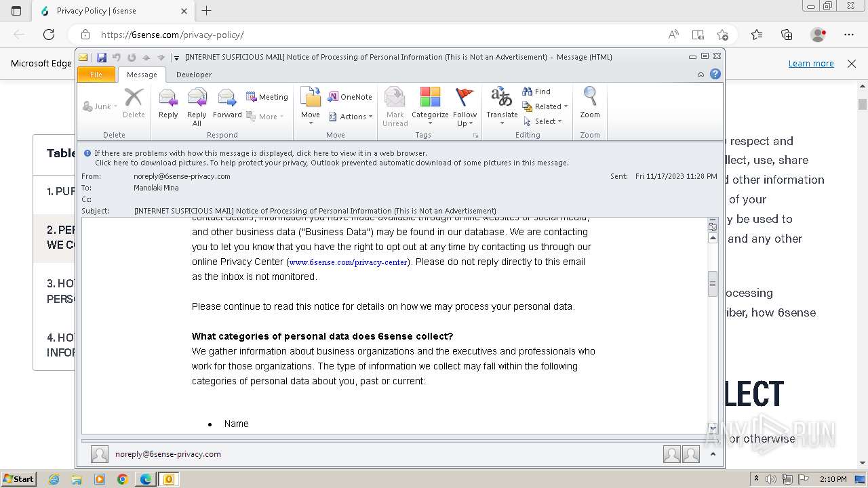Open Edge Settings and more menu
The width and height of the screenshot is (868, 488).
click(x=849, y=35)
